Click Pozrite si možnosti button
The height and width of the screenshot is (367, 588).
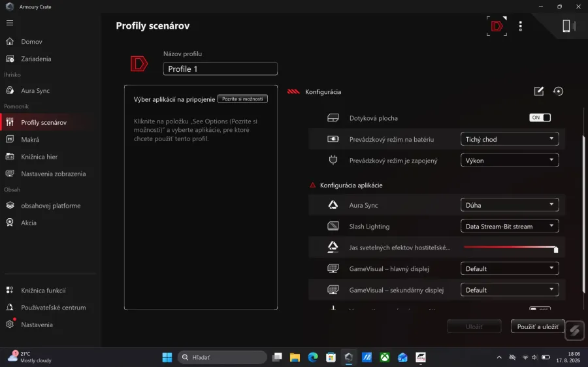[242, 99]
